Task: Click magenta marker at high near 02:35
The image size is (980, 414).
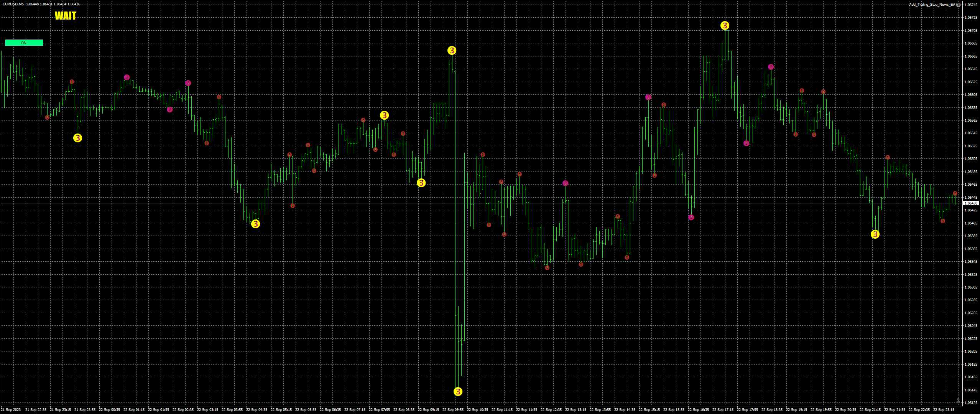Action: coord(188,83)
